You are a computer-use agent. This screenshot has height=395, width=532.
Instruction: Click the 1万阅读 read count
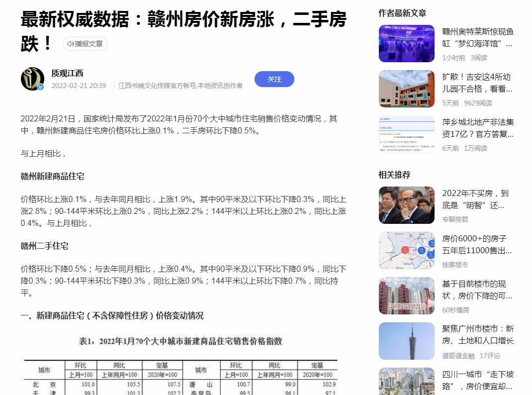click(x=475, y=148)
